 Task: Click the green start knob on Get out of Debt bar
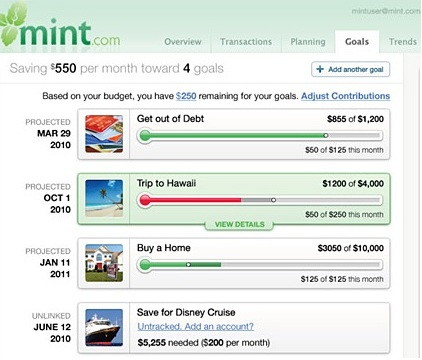pos(145,136)
